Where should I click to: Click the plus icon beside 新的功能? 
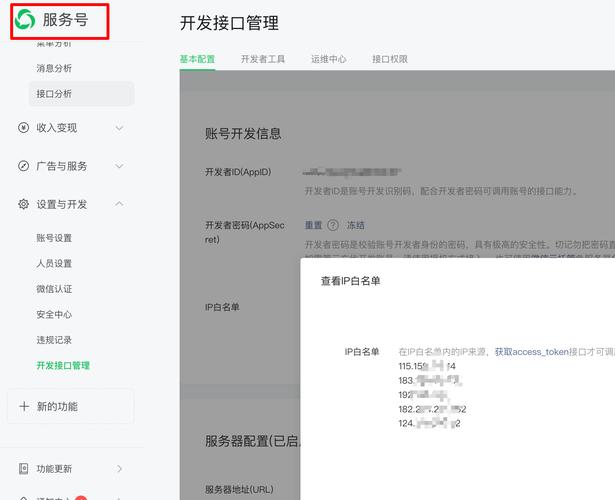coord(24,407)
